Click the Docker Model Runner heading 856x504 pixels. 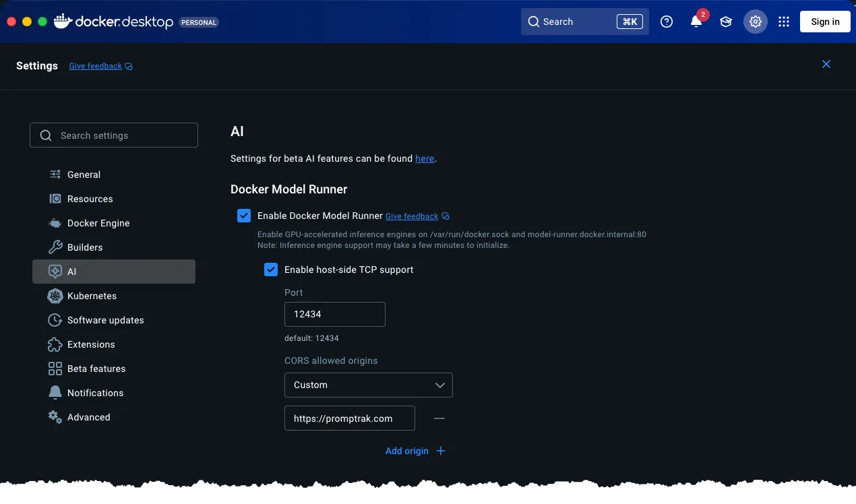coord(289,189)
